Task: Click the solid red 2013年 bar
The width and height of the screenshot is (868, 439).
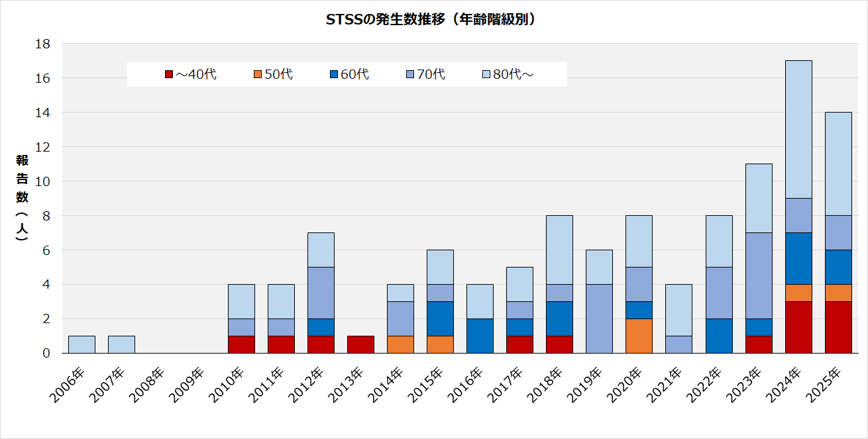Action: click(360, 344)
